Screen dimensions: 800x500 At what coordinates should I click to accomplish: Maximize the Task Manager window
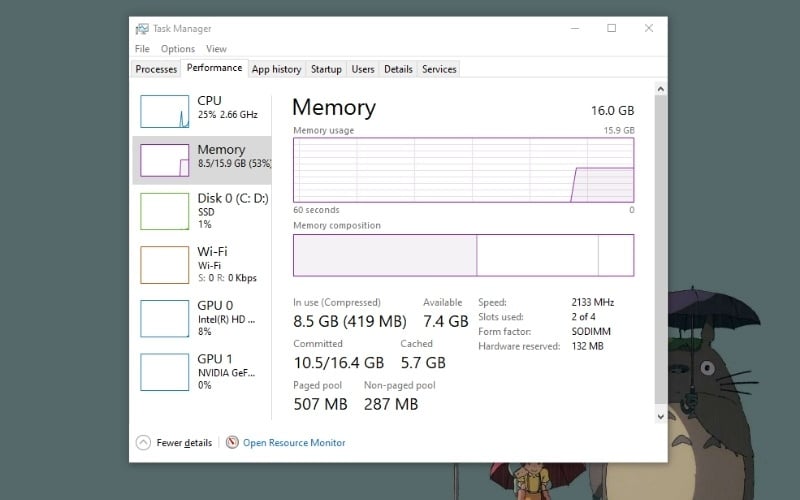pyautogui.click(x=611, y=28)
